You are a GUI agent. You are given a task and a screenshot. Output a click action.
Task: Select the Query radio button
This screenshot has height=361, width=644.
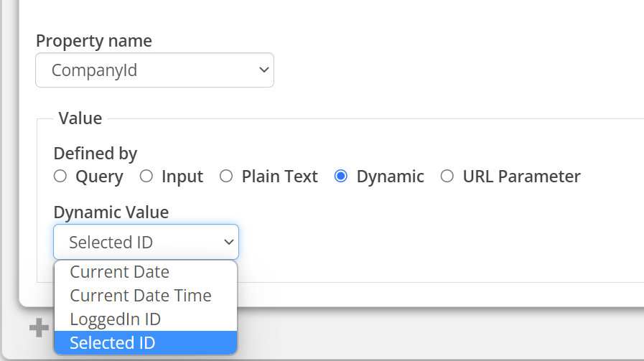point(60,177)
